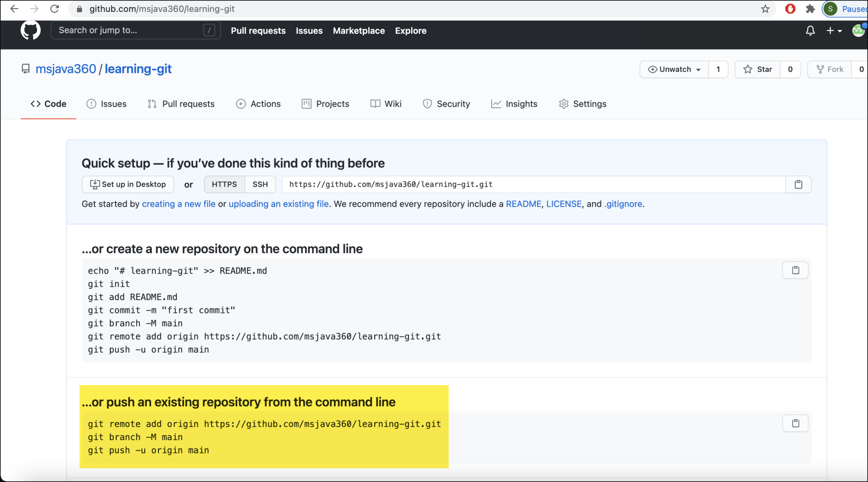Image resolution: width=868 pixels, height=482 pixels.
Task: Select HTTPS clone protocol
Action: [224, 184]
